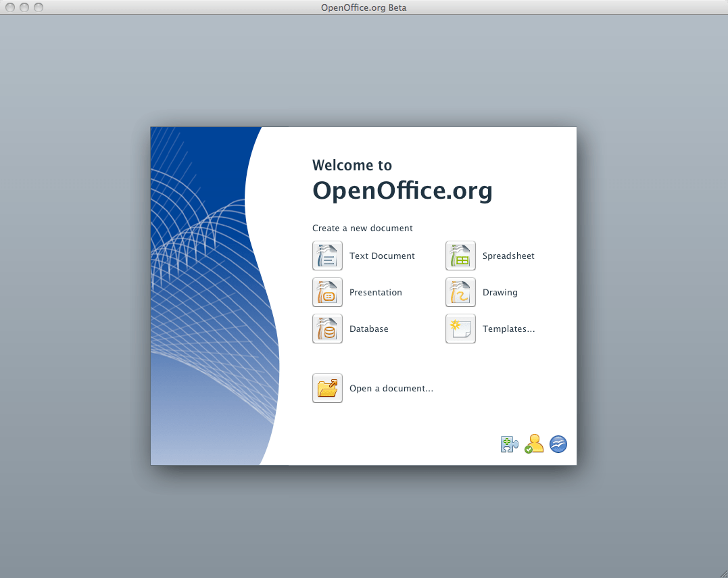Click the Drawing icon button

coord(460,292)
